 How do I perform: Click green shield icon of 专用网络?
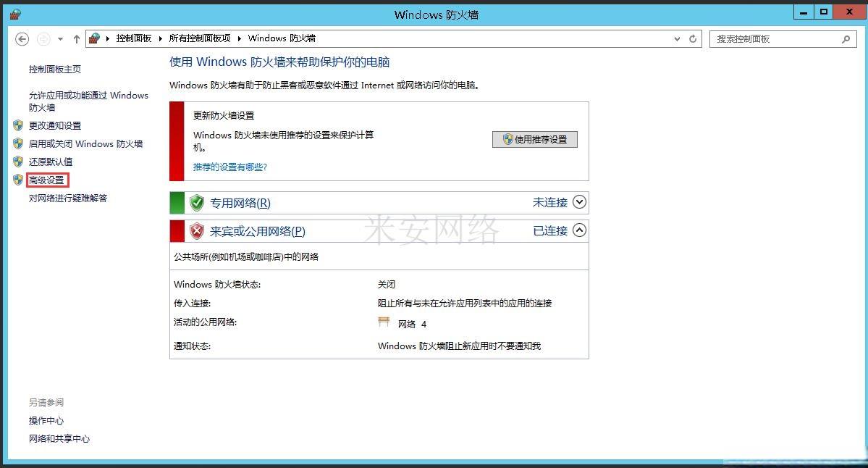tap(196, 203)
